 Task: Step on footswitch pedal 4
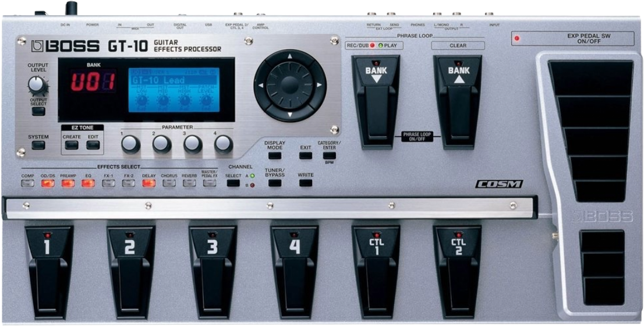294,271
